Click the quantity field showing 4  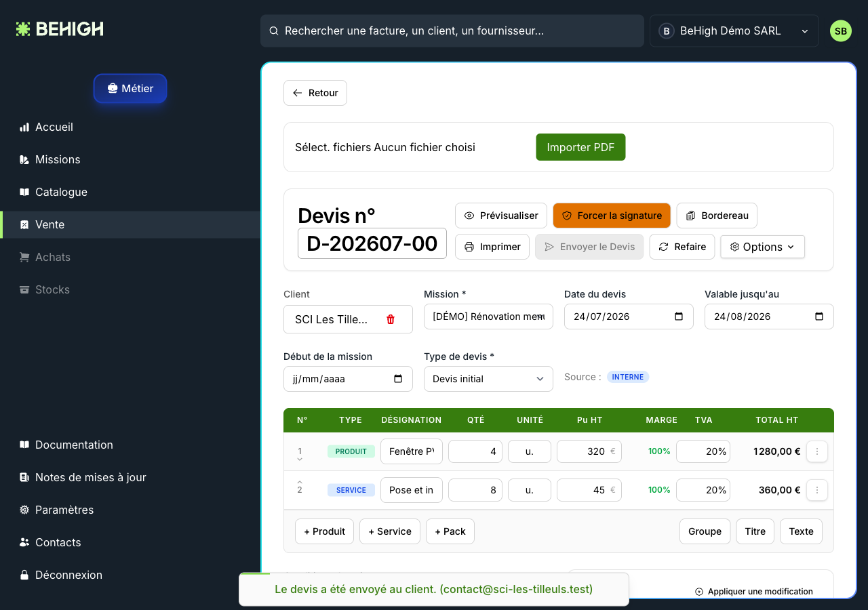click(475, 451)
